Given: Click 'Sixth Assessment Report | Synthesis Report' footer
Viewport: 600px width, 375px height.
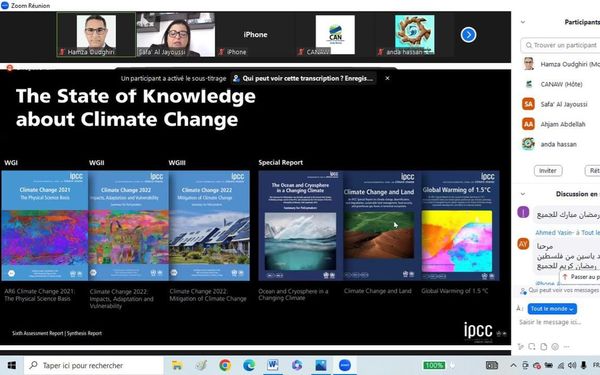Looking at the screenshot, I should click(57, 333).
